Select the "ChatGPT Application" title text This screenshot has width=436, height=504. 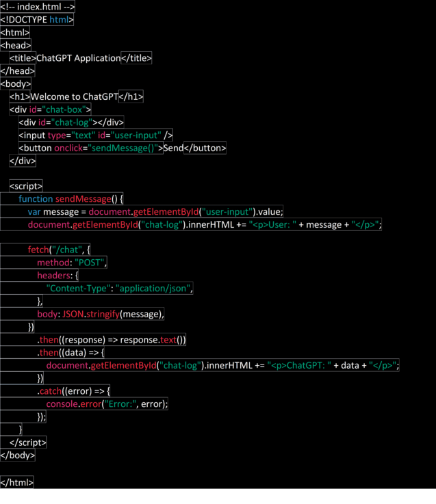coord(78,58)
